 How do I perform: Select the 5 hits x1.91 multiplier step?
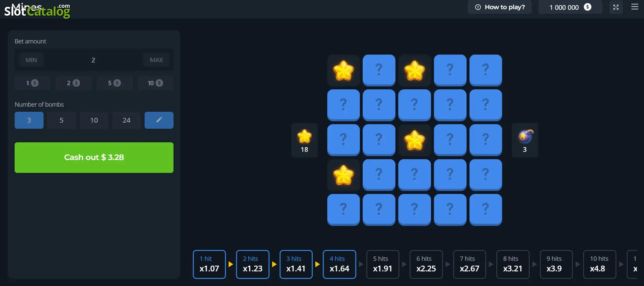tap(383, 264)
